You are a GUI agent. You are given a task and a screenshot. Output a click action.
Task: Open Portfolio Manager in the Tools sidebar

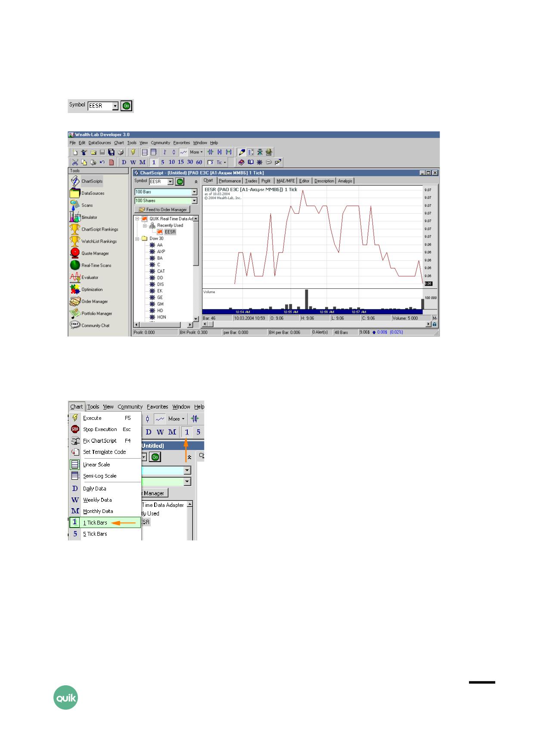[91, 314]
